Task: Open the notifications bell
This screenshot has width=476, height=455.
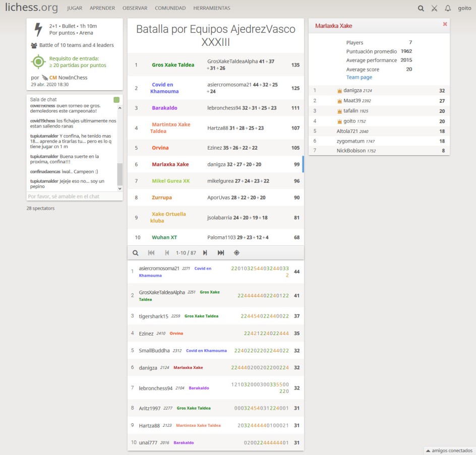Action: pos(448,9)
